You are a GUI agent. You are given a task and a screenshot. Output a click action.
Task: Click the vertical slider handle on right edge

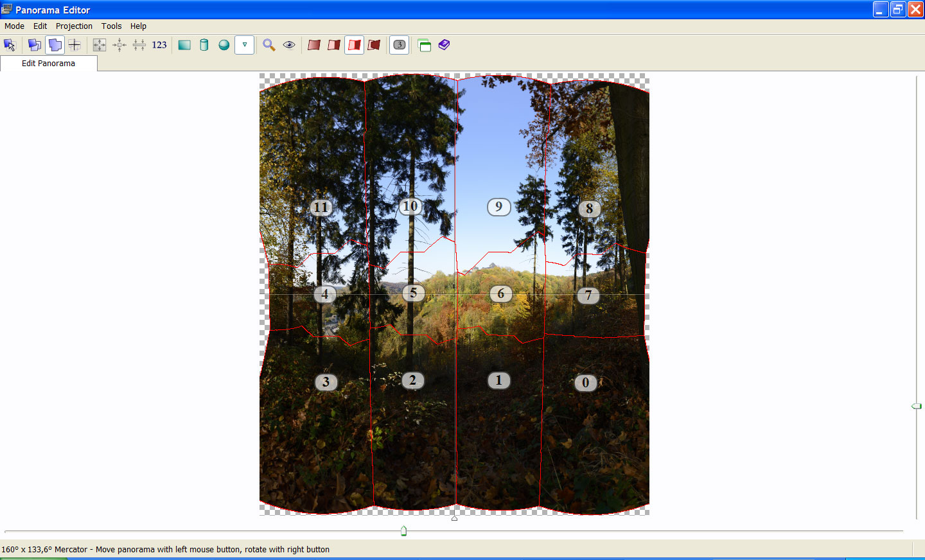(x=917, y=406)
